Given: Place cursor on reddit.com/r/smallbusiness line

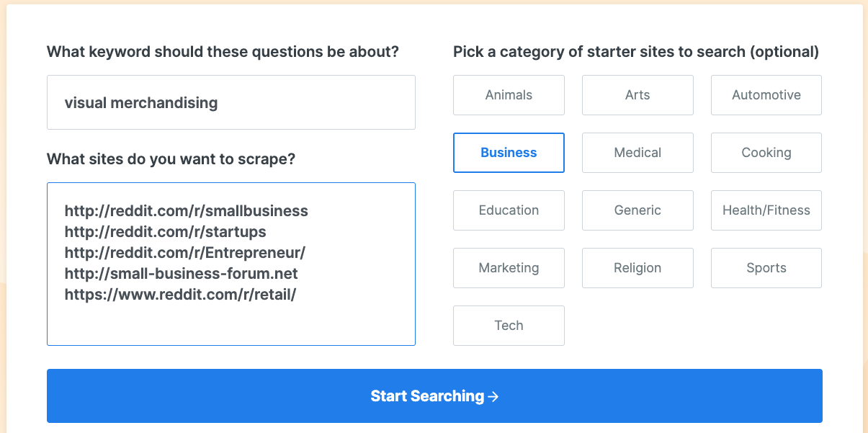Looking at the screenshot, I should [x=187, y=211].
